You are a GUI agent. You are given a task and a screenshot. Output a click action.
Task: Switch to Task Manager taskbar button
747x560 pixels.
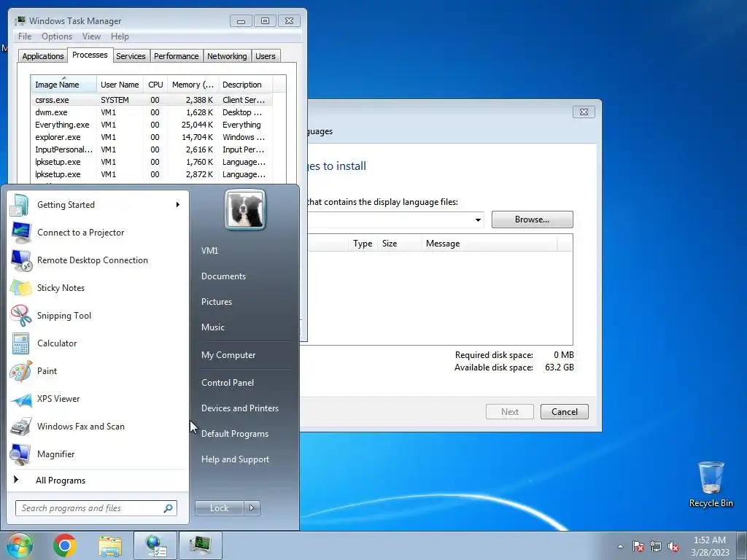[200, 545]
